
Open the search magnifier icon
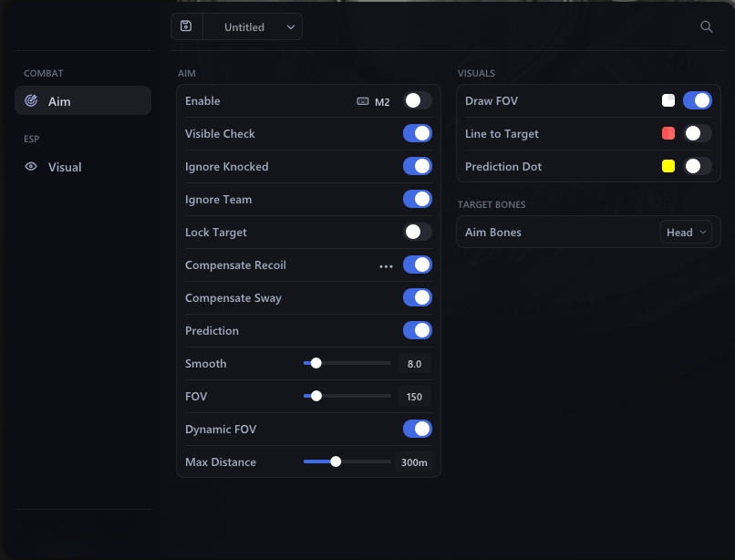click(x=707, y=26)
